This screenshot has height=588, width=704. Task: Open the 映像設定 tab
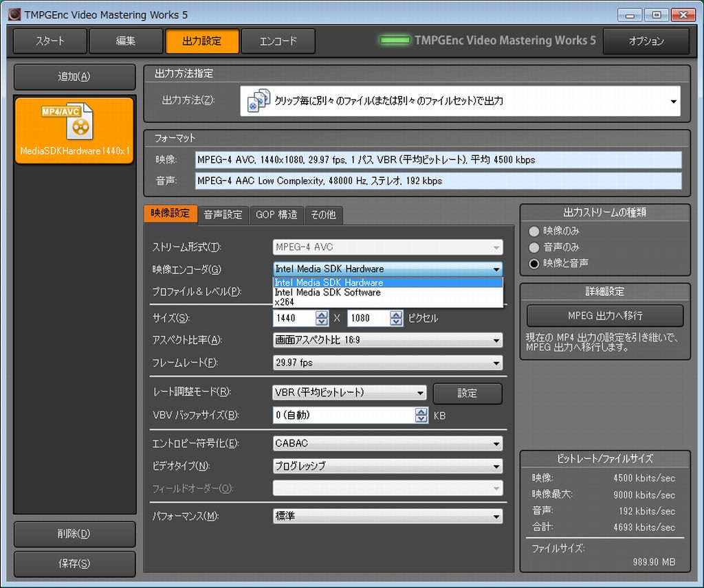[170, 214]
